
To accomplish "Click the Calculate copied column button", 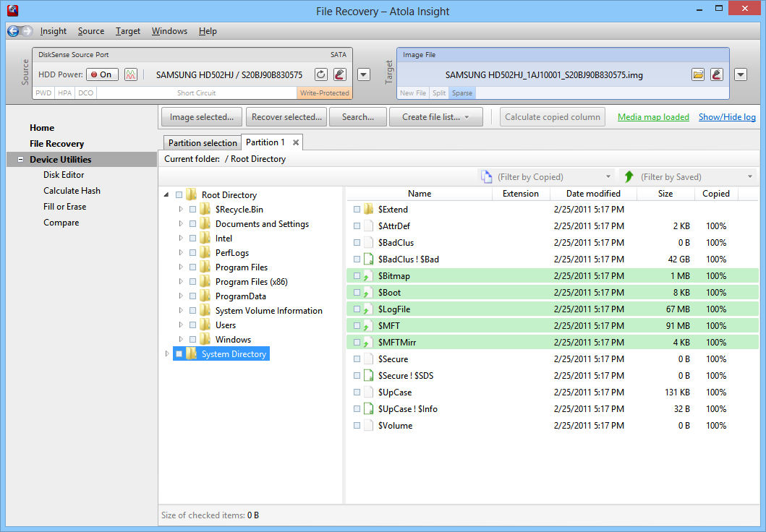I will point(553,117).
